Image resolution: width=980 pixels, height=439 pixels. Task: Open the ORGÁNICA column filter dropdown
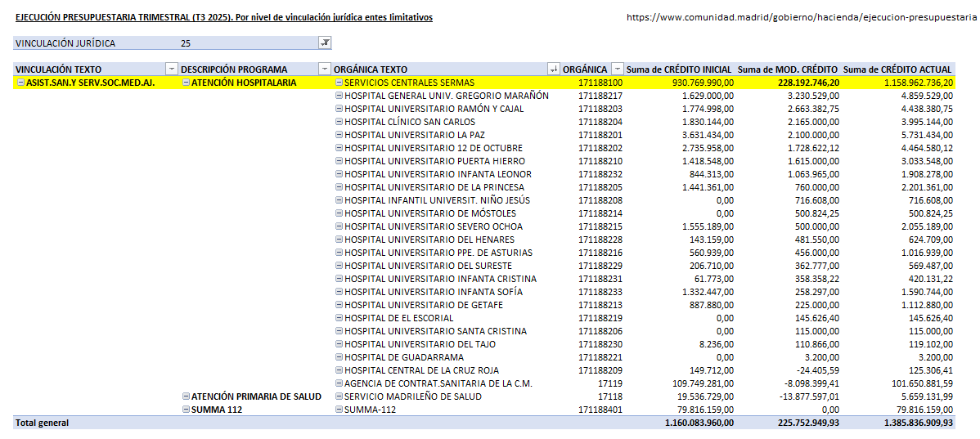618,69
